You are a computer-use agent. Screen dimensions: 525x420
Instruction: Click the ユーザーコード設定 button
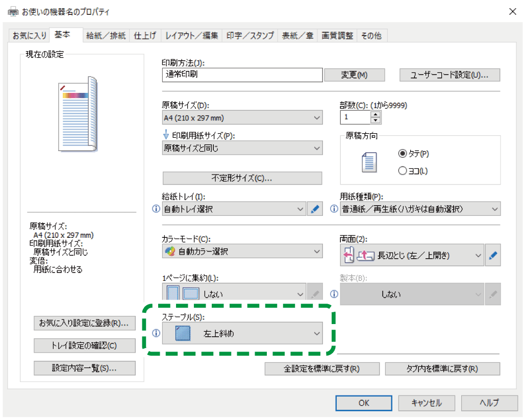point(449,75)
